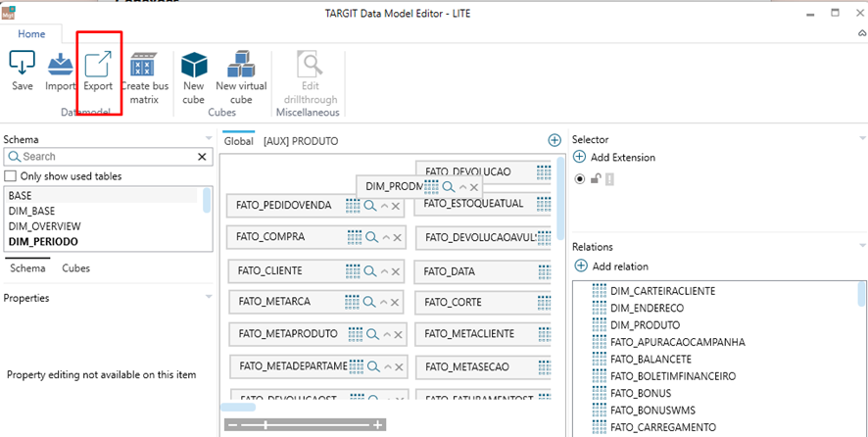This screenshot has width=868, height=437.
Task: Search within FATO_METAPRODUTO table
Action: [372, 334]
